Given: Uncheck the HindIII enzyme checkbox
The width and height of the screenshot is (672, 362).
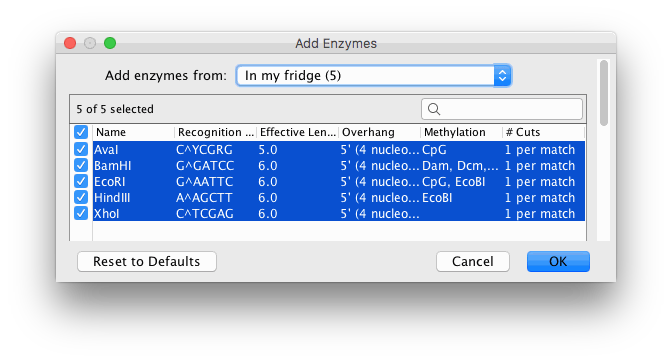Looking at the screenshot, I should pos(81,197).
